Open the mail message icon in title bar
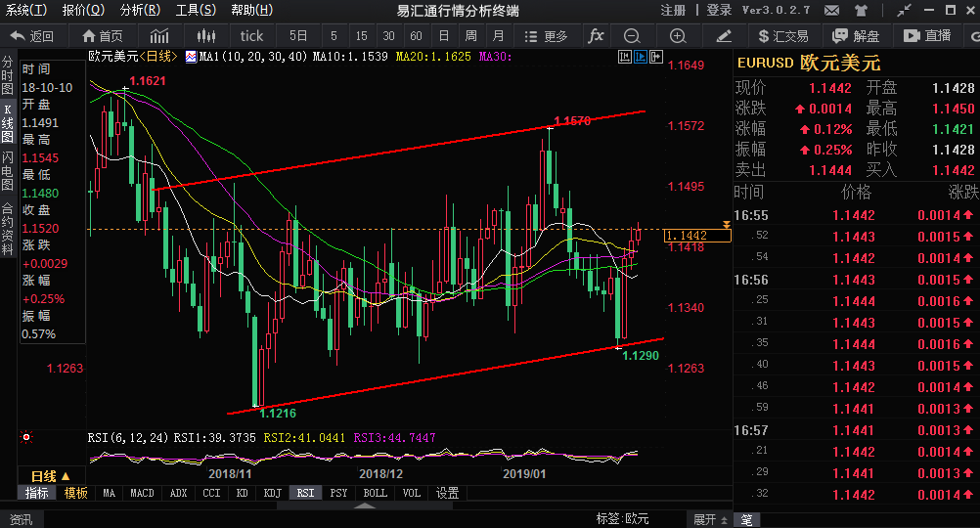The width and height of the screenshot is (980, 528). point(831,11)
